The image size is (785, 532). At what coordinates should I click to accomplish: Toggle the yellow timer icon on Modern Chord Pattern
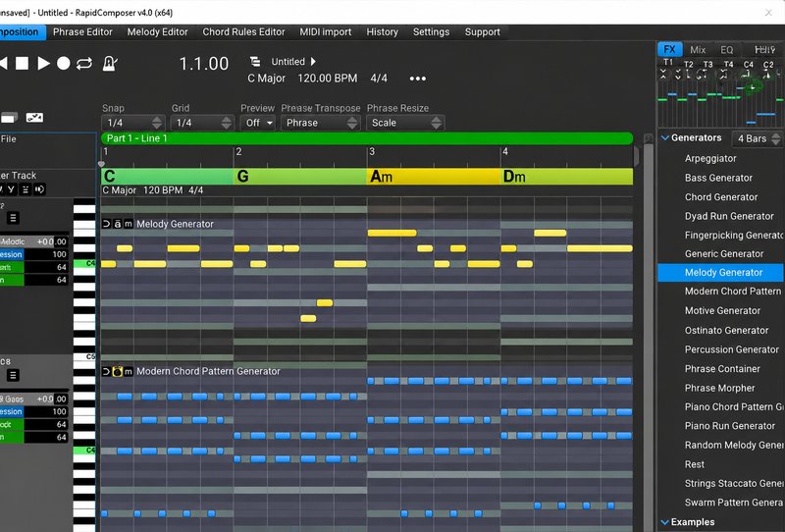(x=117, y=371)
